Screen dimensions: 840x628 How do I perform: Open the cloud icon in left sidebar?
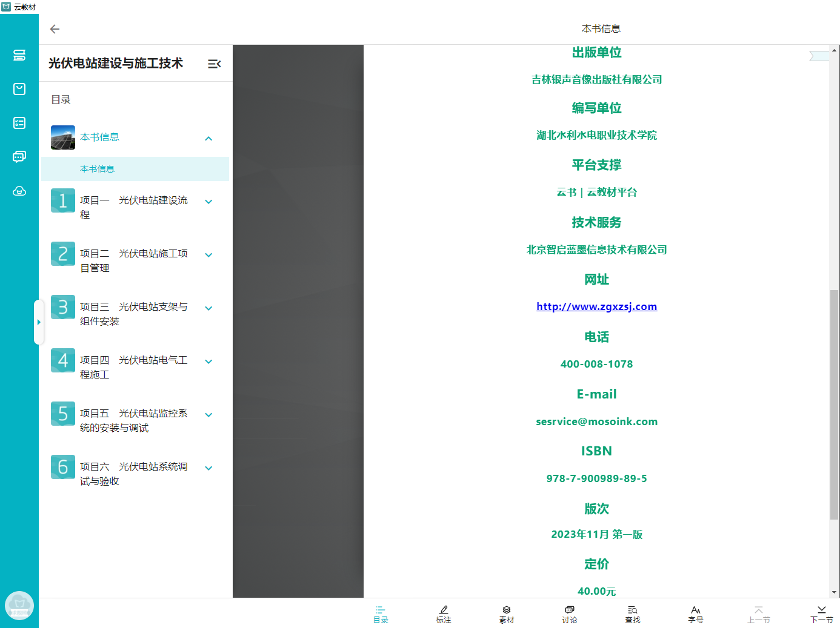(19, 191)
